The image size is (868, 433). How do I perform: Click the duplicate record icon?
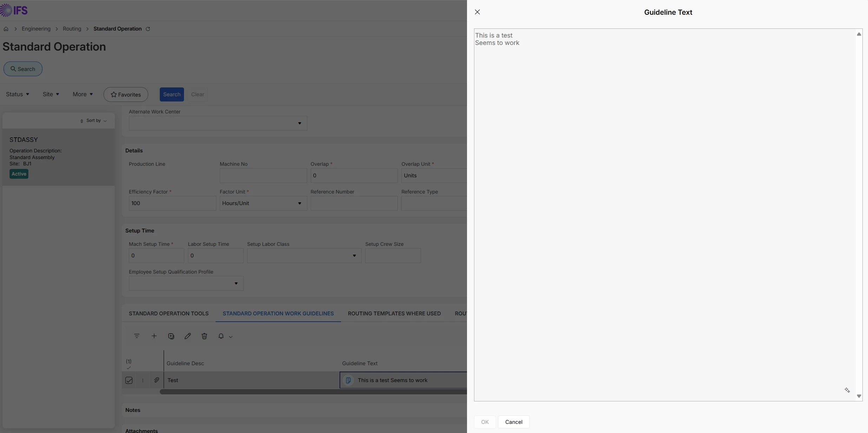pos(171,336)
